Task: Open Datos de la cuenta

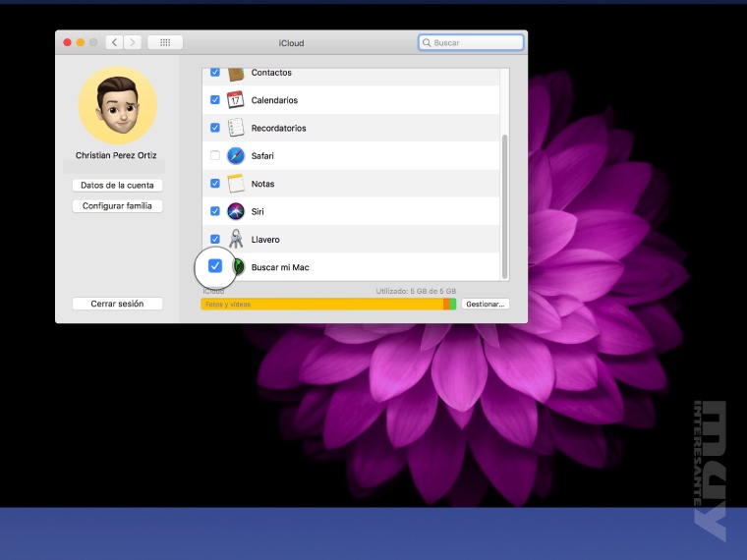Action: pyautogui.click(x=117, y=186)
